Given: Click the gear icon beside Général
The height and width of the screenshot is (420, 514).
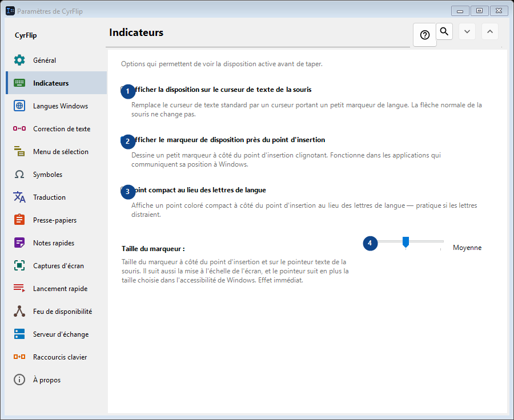Looking at the screenshot, I should [19, 60].
